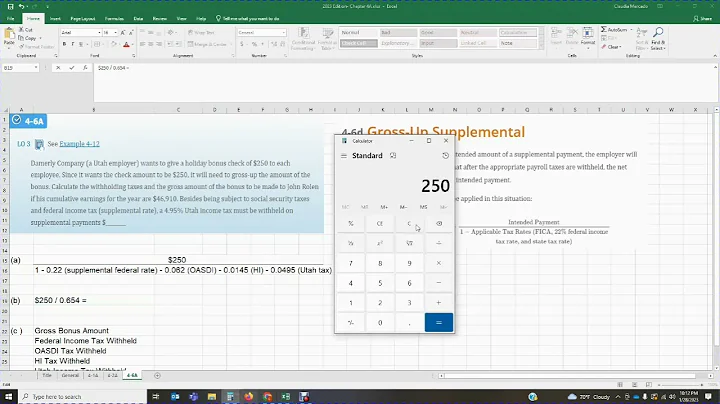The height and width of the screenshot is (404, 720).
Task: Open Calculator history icon
Action: coord(445,156)
